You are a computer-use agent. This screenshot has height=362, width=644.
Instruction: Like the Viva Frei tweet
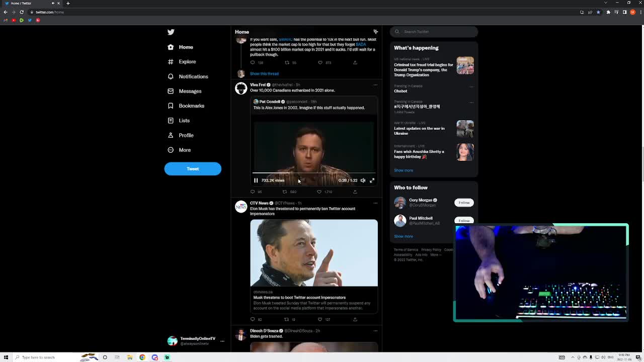click(319, 192)
